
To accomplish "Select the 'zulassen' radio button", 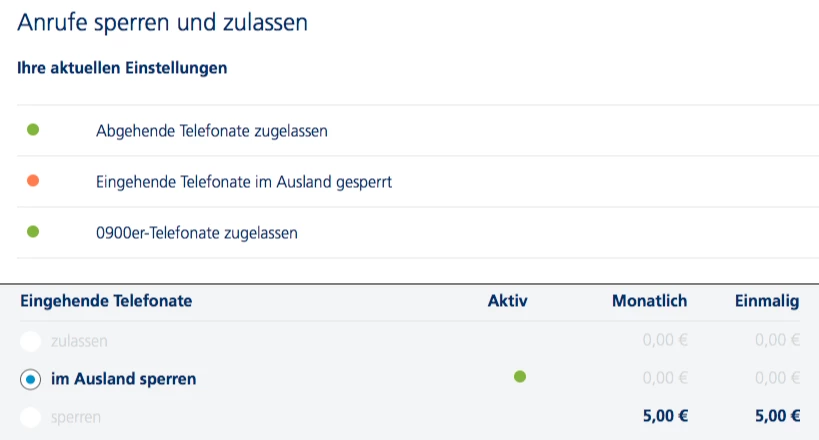I will click(31, 341).
